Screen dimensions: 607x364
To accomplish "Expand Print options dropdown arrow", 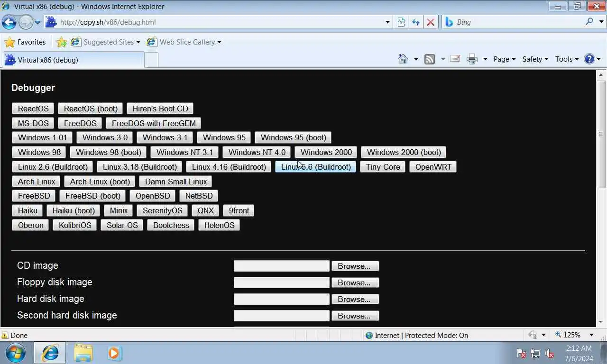I will point(485,59).
